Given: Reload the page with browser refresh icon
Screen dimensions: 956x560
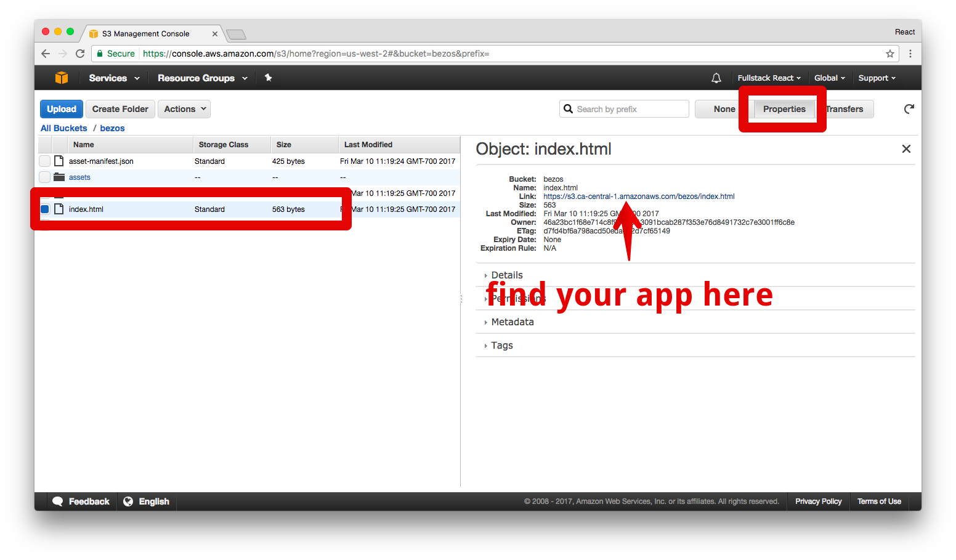Looking at the screenshot, I should pyautogui.click(x=80, y=54).
